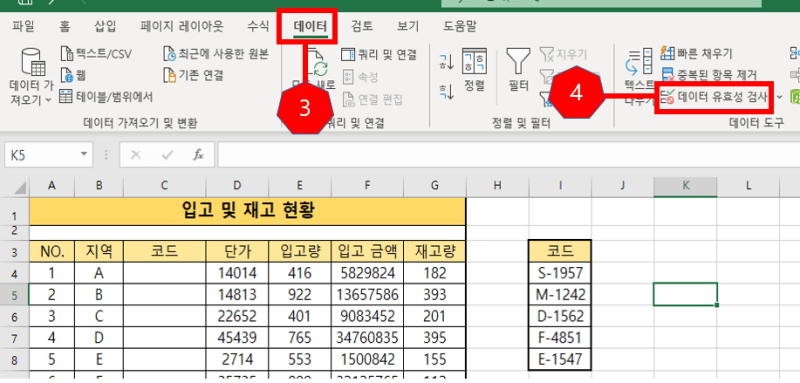Open the 보기 ribbon tab
Screen dimensions: 800x383
[408, 27]
